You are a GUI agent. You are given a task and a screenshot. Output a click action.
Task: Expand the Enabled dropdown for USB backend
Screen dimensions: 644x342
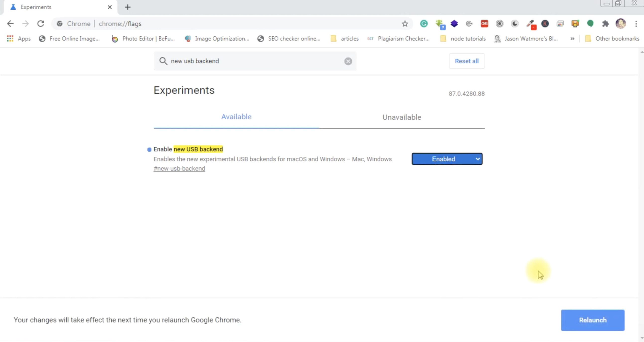[447, 159]
